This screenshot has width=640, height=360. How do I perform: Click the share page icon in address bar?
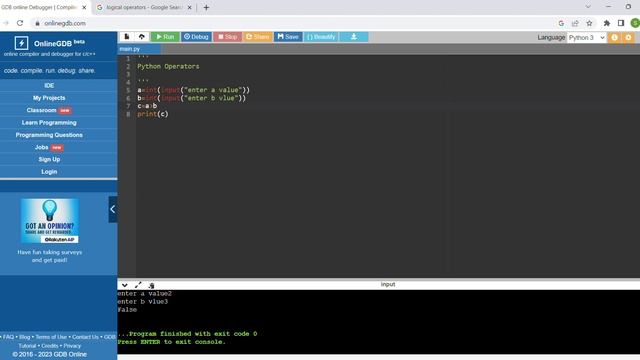point(575,23)
